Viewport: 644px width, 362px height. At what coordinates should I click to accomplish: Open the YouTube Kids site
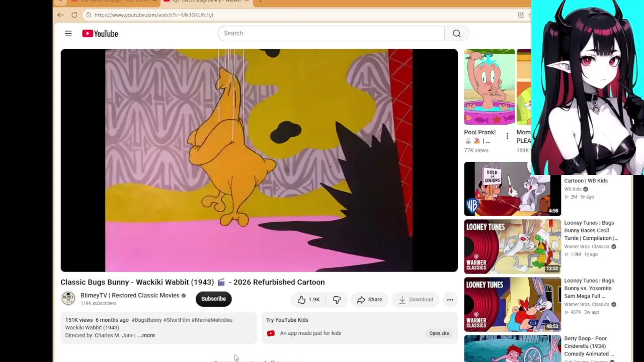point(439,333)
